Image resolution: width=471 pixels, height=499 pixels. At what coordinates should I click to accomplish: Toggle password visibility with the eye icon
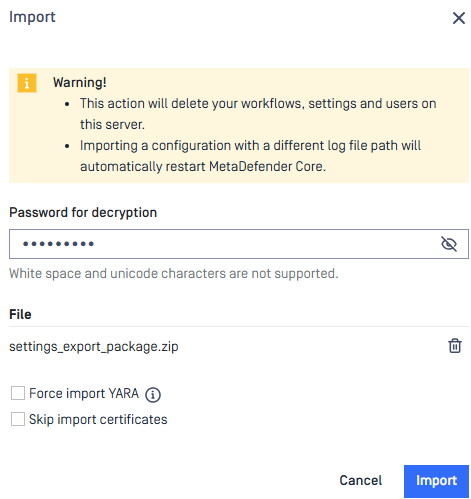[449, 244]
